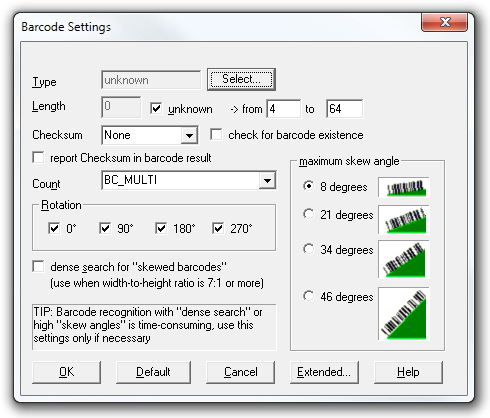The height and width of the screenshot is (418, 490).
Task: Toggle the 180° rotation checkbox
Action: (x=161, y=228)
